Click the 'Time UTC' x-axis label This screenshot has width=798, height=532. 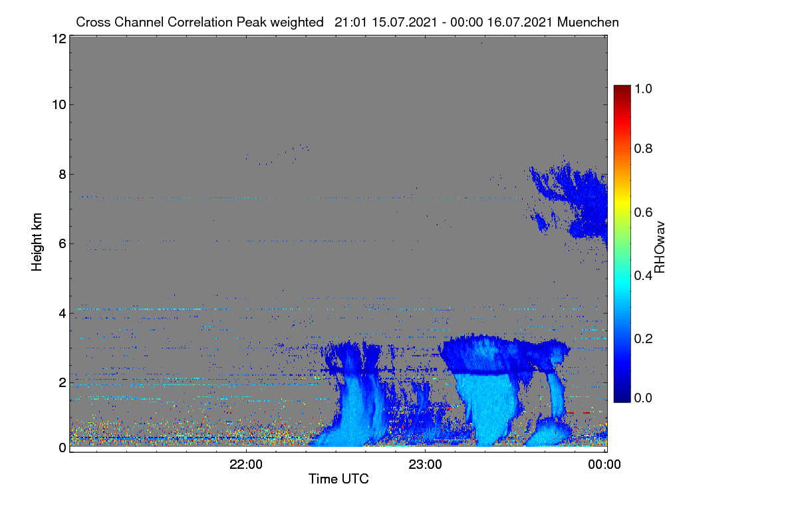click(x=338, y=479)
